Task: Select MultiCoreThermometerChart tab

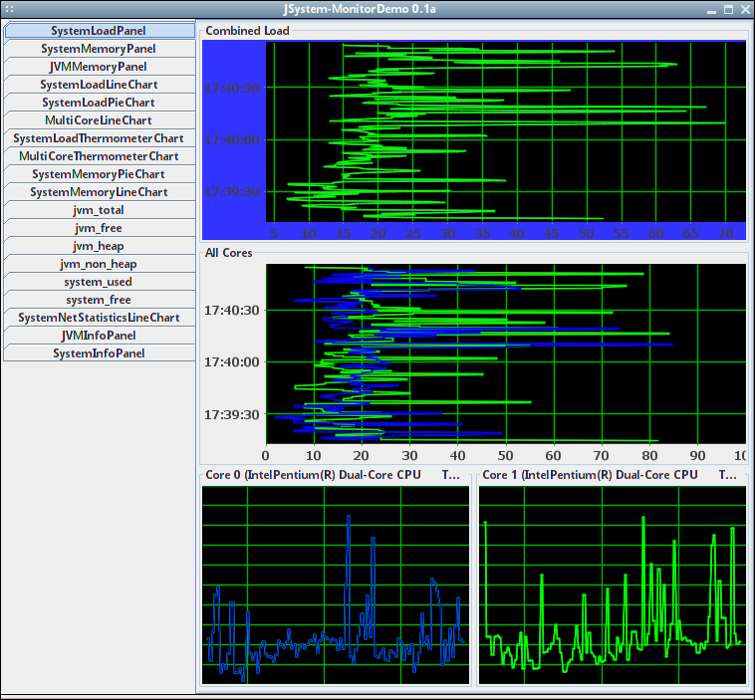Action: point(100,156)
